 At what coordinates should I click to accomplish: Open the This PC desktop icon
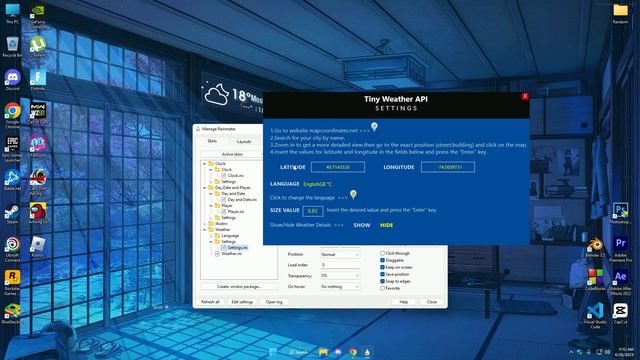[x=12, y=13]
